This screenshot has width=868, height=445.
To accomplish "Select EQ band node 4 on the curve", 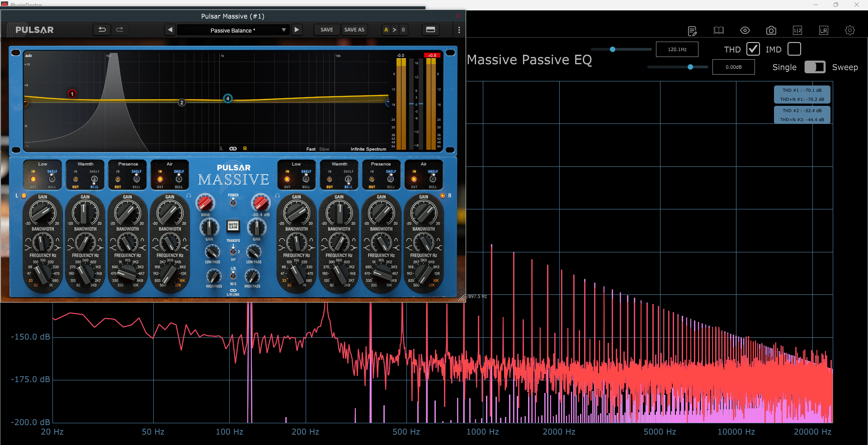I will pyautogui.click(x=228, y=98).
